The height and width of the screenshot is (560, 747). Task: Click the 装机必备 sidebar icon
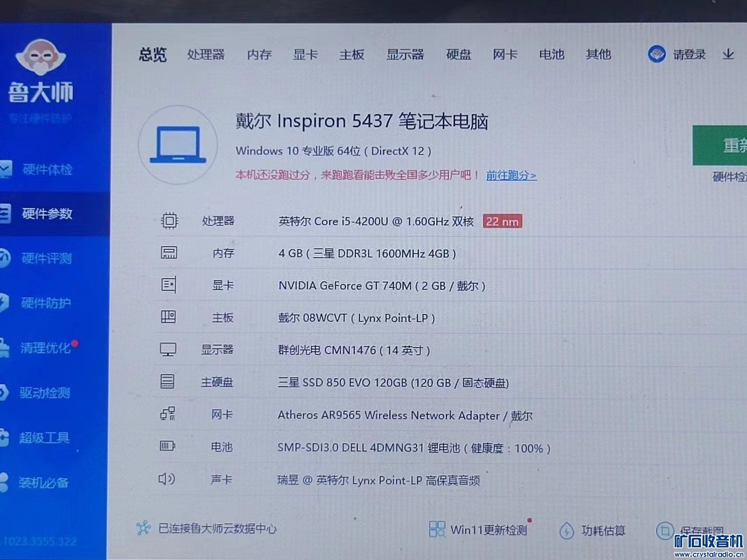[4, 482]
